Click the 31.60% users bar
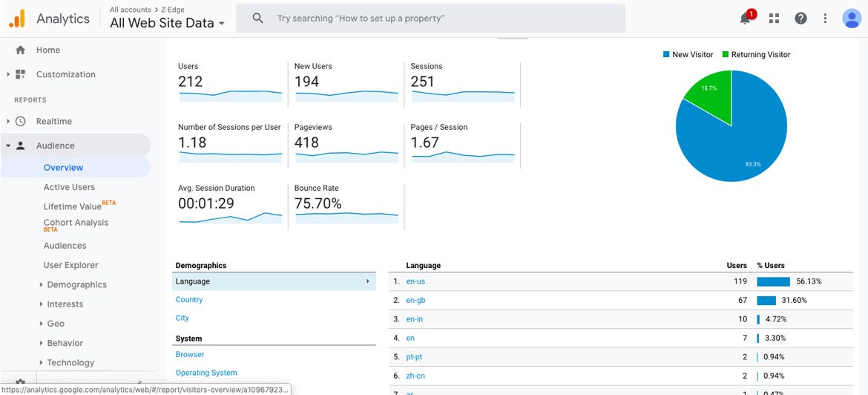 pos(766,300)
